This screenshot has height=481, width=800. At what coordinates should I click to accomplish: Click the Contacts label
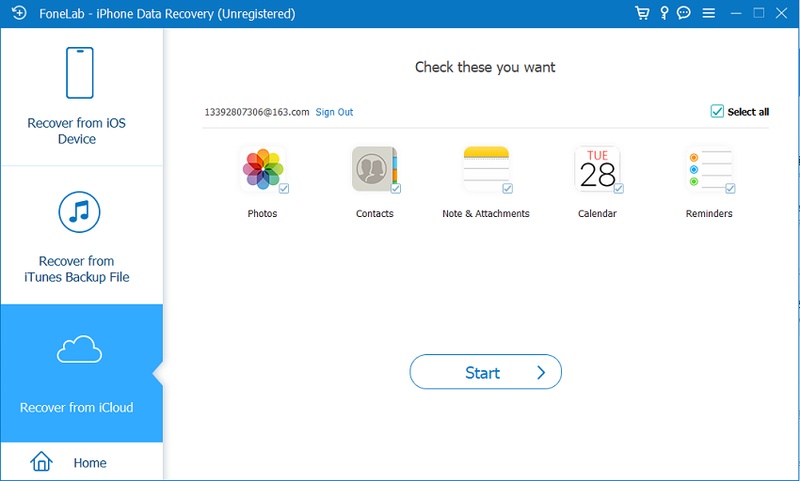pyautogui.click(x=374, y=214)
